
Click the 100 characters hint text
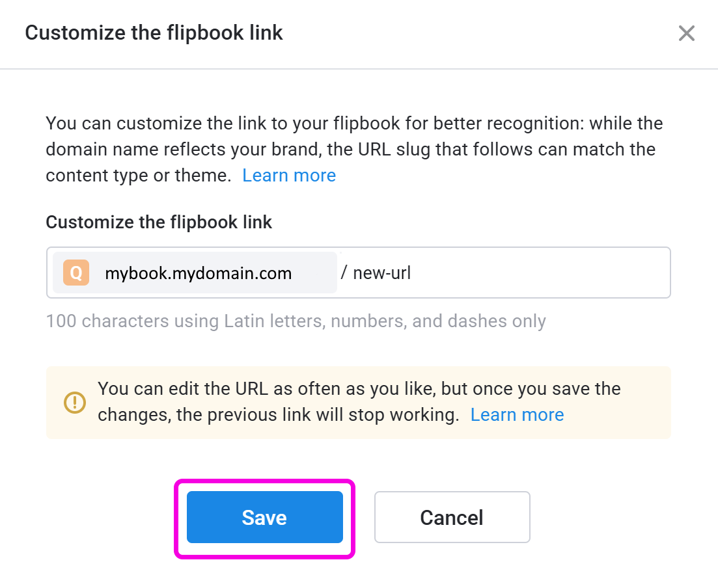click(x=296, y=321)
